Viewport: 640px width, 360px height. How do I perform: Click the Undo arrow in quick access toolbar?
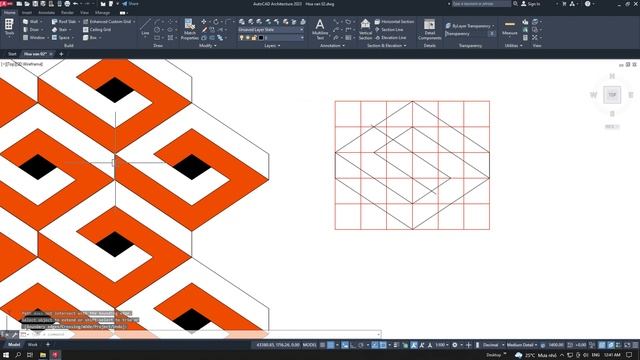76,4
